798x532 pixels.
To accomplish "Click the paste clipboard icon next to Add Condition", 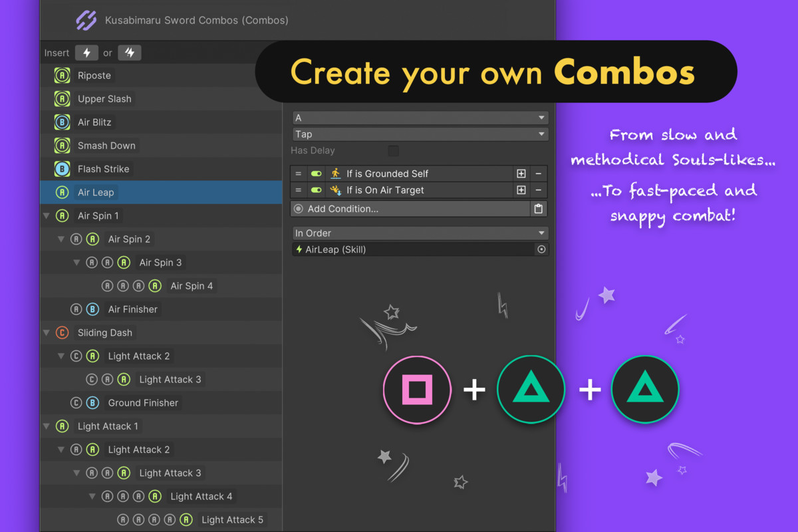I will tap(539, 208).
